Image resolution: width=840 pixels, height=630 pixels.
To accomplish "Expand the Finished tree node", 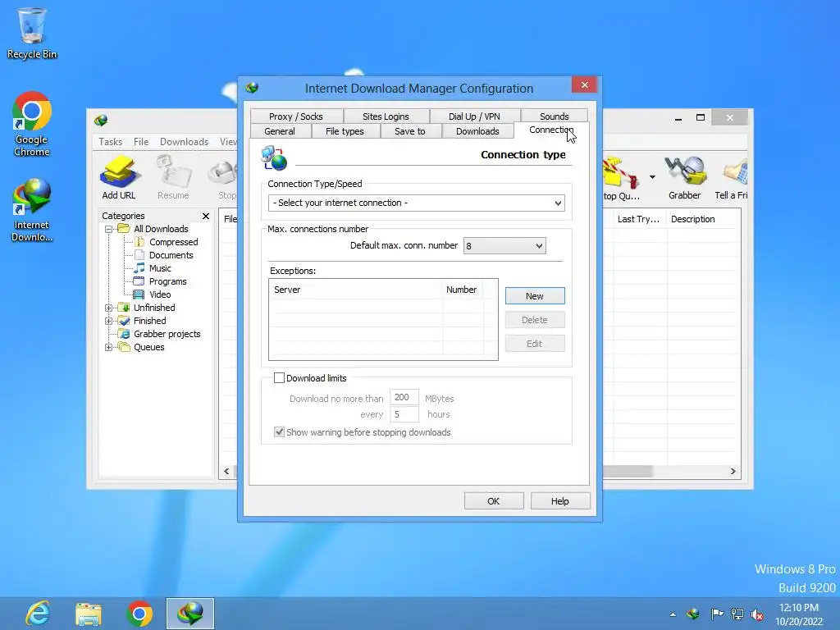I will [x=109, y=321].
